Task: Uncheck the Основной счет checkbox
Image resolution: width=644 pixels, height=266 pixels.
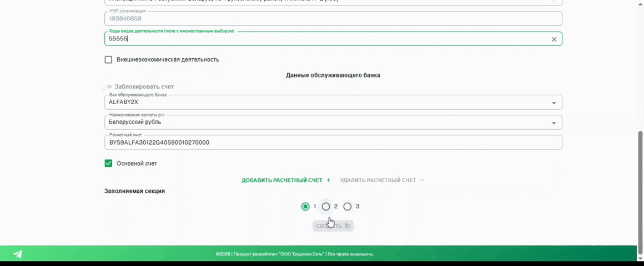Action: click(108, 163)
